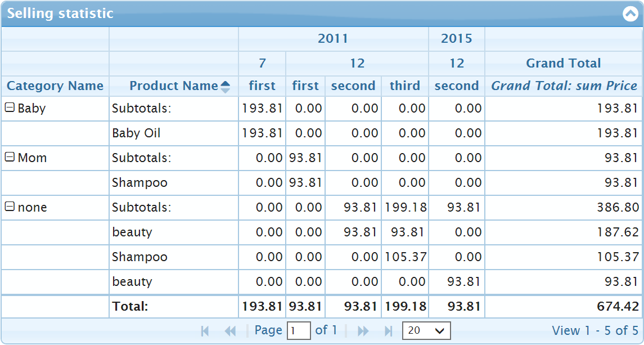Viewport: 644px width, 345px height.
Task: Select the Baby Oil product cell
Action: pyautogui.click(x=174, y=133)
